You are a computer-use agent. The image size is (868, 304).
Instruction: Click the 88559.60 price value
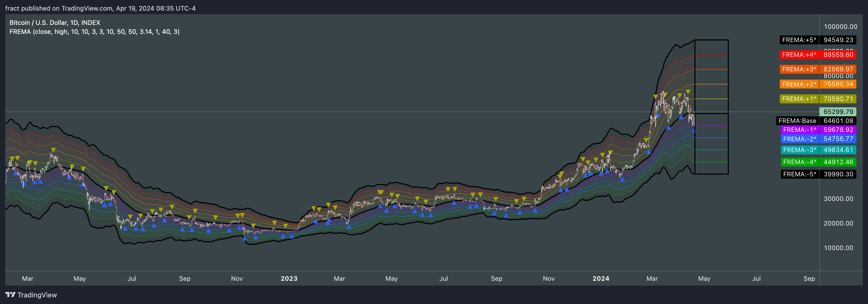click(x=838, y=55)
